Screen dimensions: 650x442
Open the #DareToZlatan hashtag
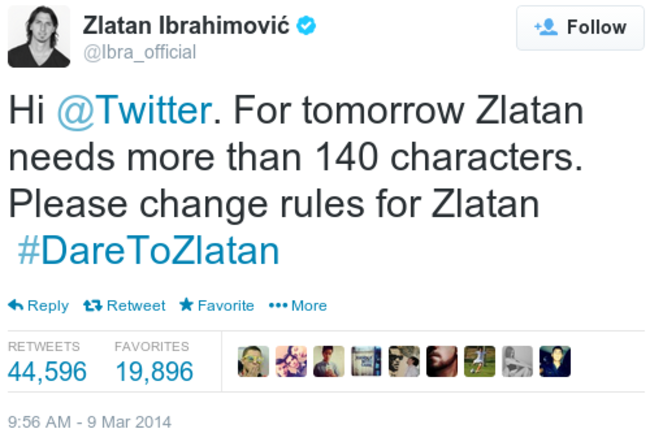click(x=148, y=250)
